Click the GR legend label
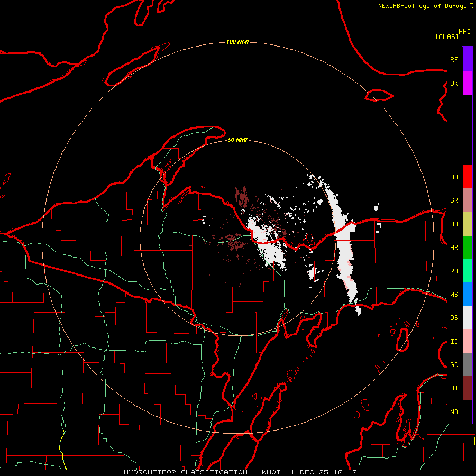This screenshot has height=476, width=476. [454, 200]
